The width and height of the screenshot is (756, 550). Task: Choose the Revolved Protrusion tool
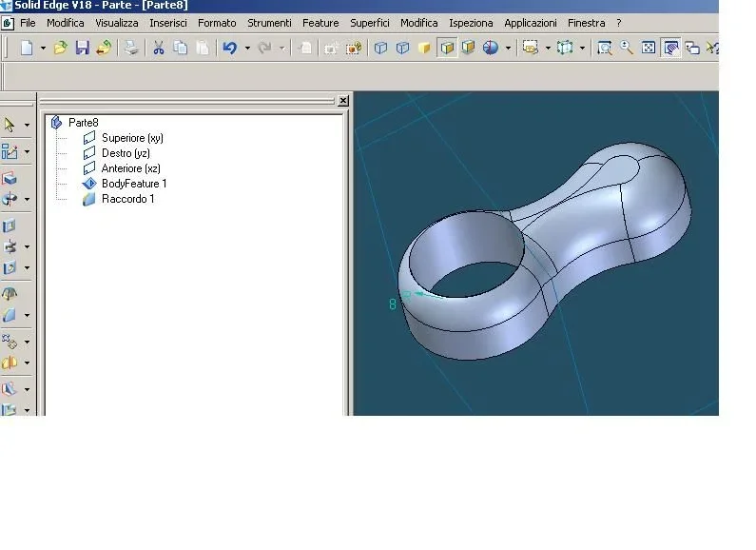(10, 199)
